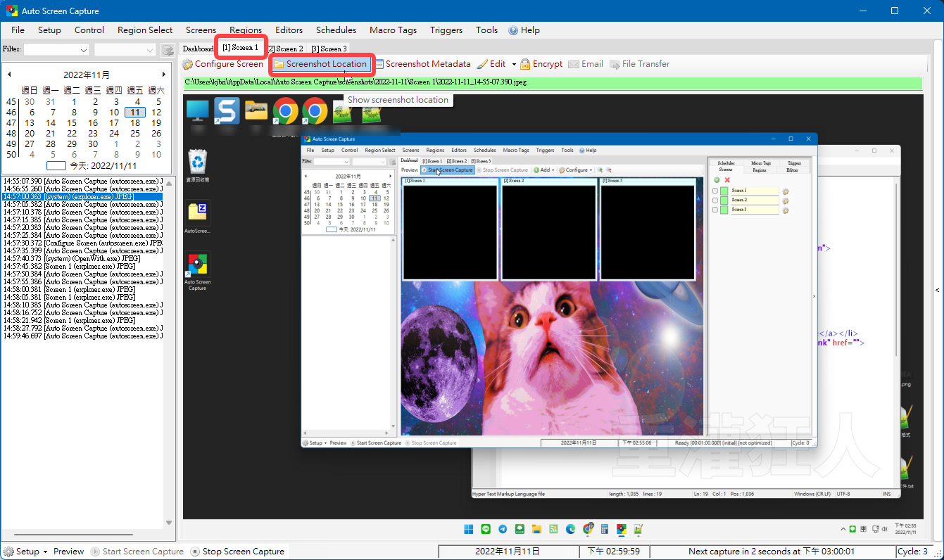This screenshot has height=560, width=944.
Task: Select list row 14:56:55.260
Action: (x=82, y=189)
